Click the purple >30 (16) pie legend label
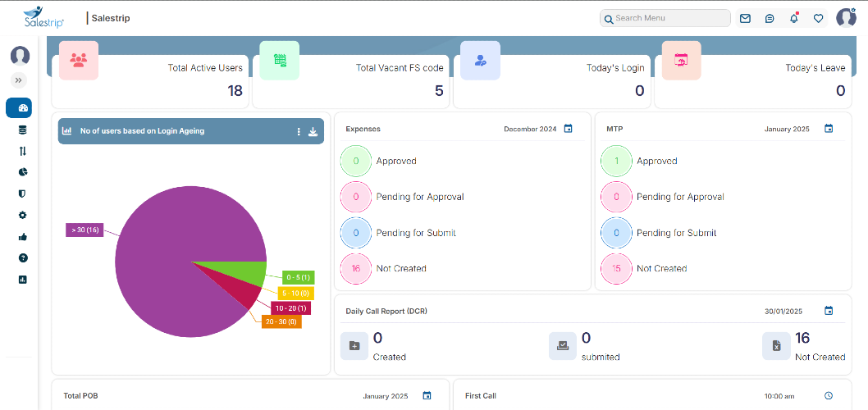Image resolution: width=868 pixels, height=410 pixels. pyautogui.click(x=85, y=230)
